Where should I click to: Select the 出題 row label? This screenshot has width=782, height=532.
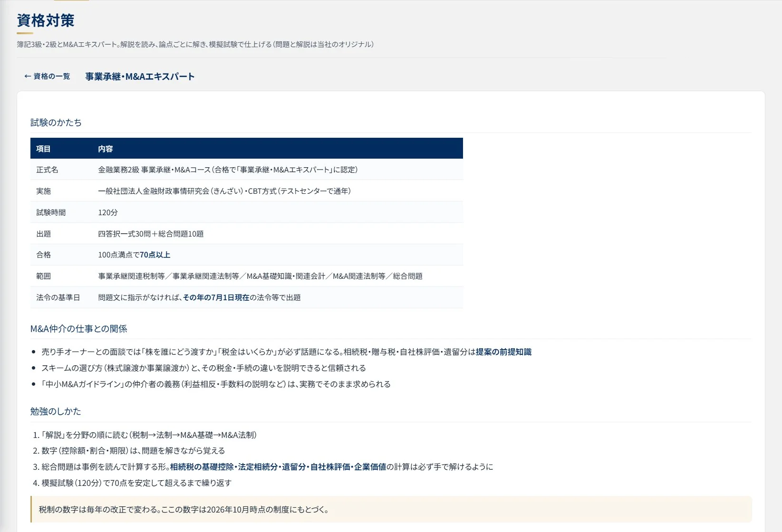pos(43,234)
